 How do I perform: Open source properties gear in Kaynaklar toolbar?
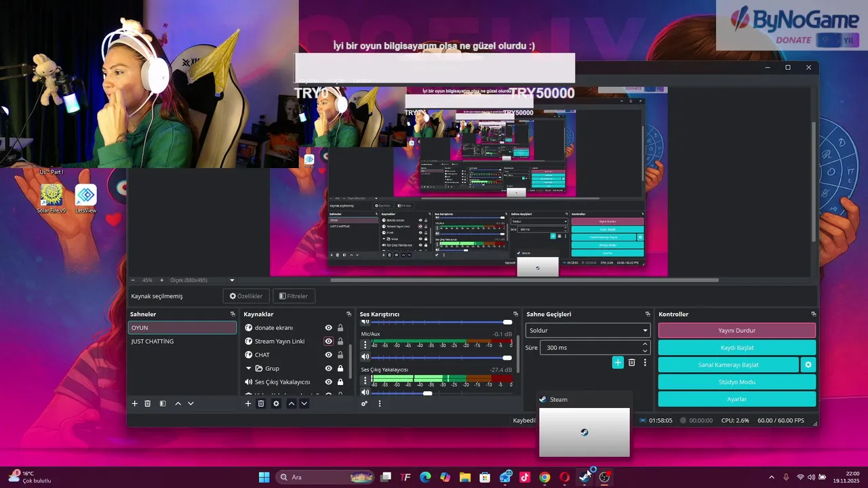pos(276,403)
